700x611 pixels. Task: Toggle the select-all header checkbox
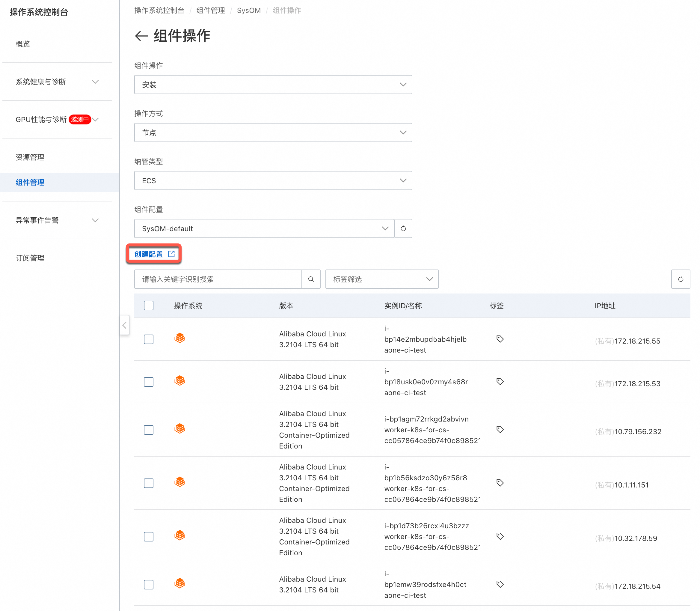[x=149, y=305]
